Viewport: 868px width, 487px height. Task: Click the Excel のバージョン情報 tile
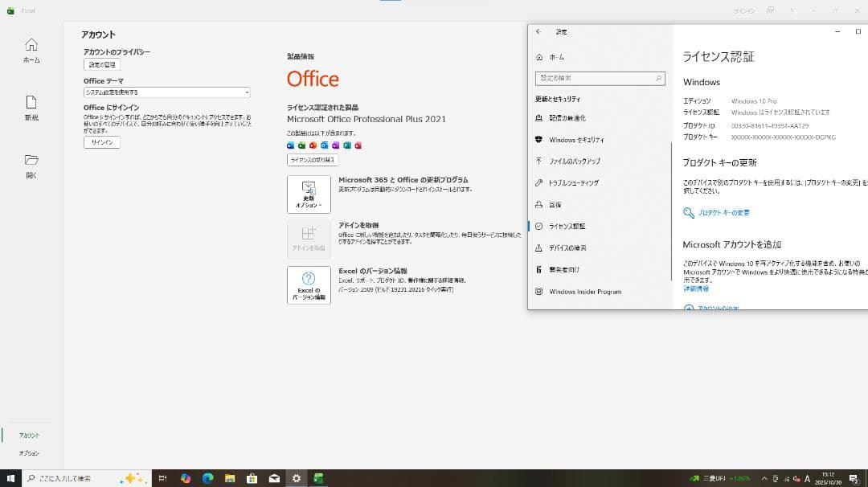[309, 285]
